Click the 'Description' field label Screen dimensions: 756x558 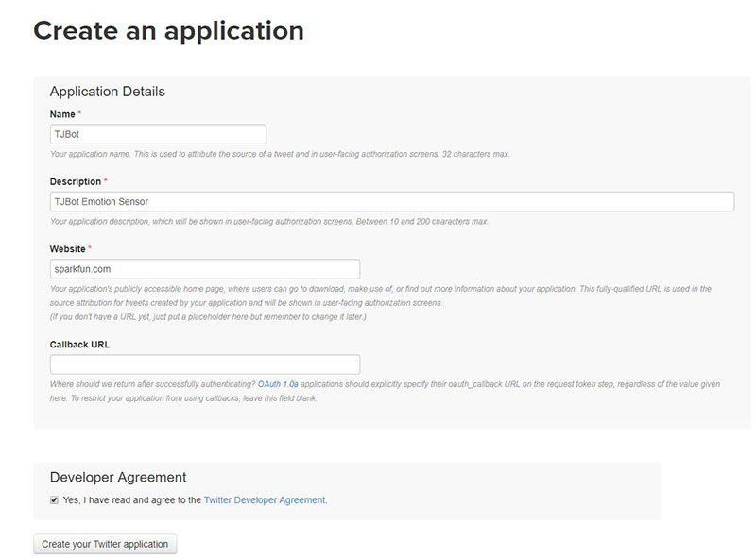pos(76,181)
